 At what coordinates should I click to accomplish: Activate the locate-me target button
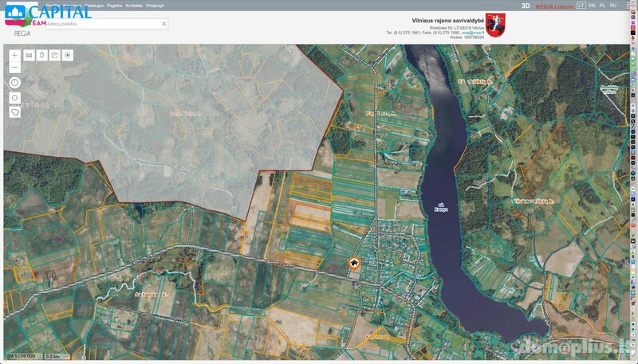tap(68, 55)
